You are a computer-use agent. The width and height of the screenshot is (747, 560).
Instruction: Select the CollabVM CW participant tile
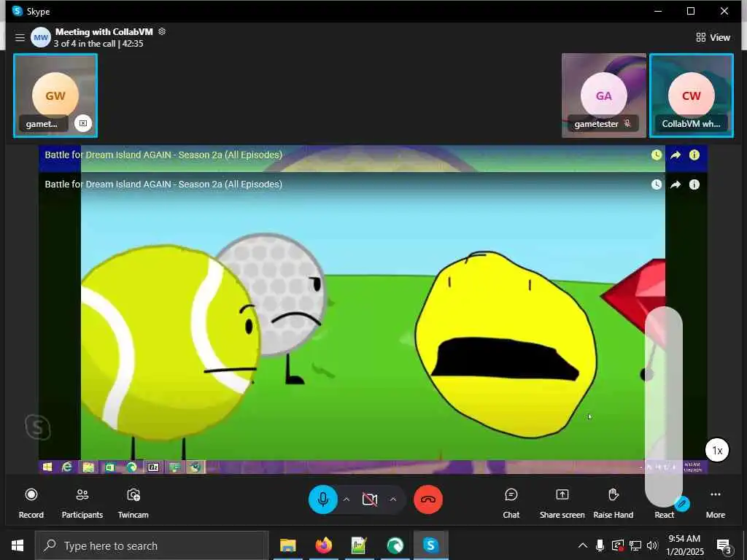coord(692,96)
